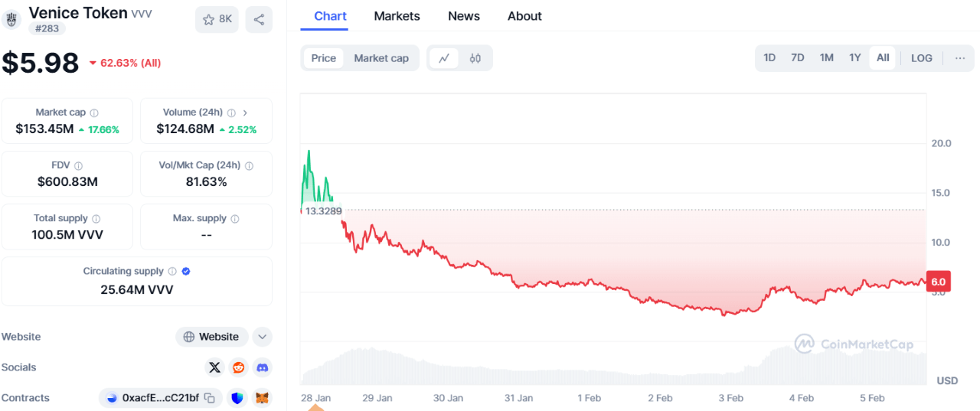Toggle chart to Market cap

381,58
